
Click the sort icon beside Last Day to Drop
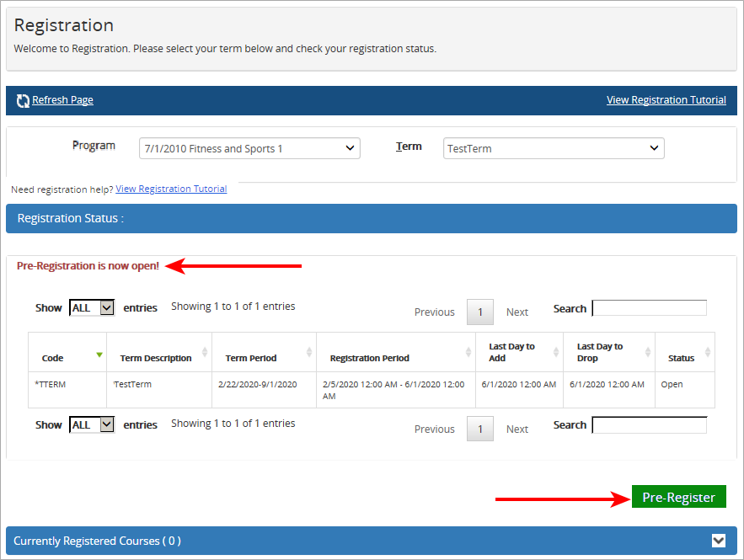[646, 352]
